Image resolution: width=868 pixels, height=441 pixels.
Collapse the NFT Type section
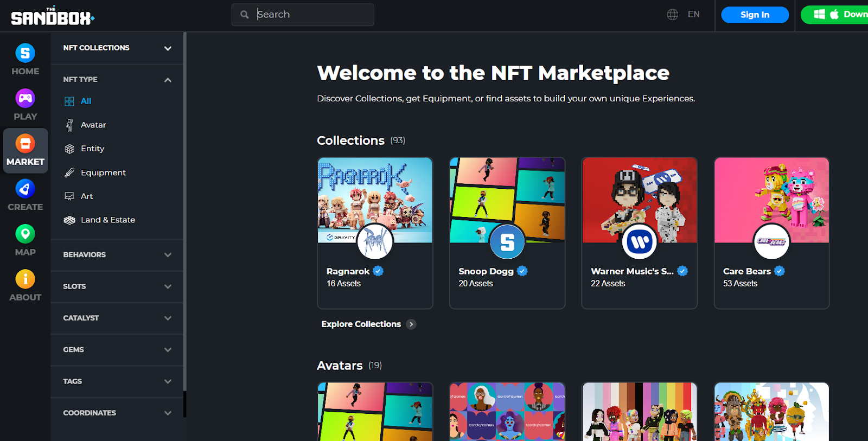pyautogui.click(x=117, y=79)
